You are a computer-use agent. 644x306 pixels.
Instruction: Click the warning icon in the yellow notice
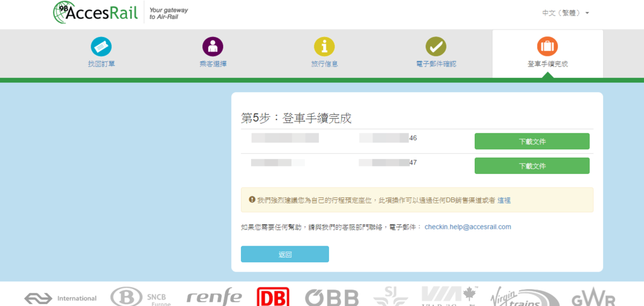click(252, 200)
